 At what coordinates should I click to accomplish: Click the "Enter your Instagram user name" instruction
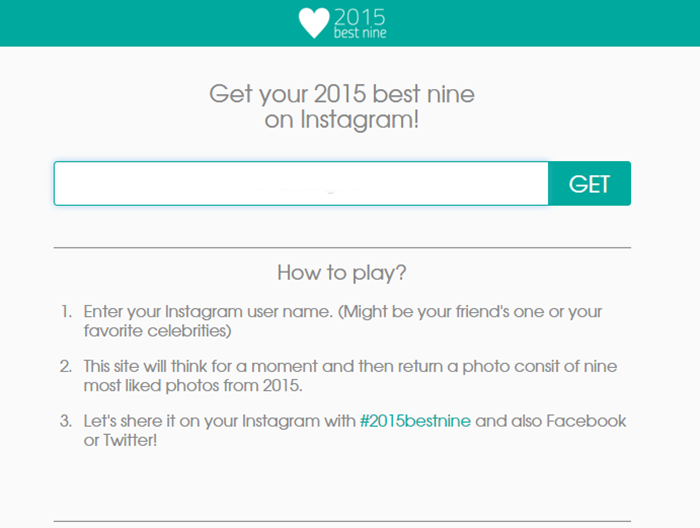[x=208, y=311]
